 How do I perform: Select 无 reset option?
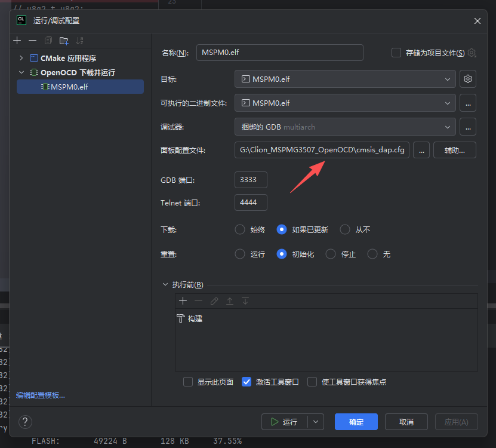[372, 254]
